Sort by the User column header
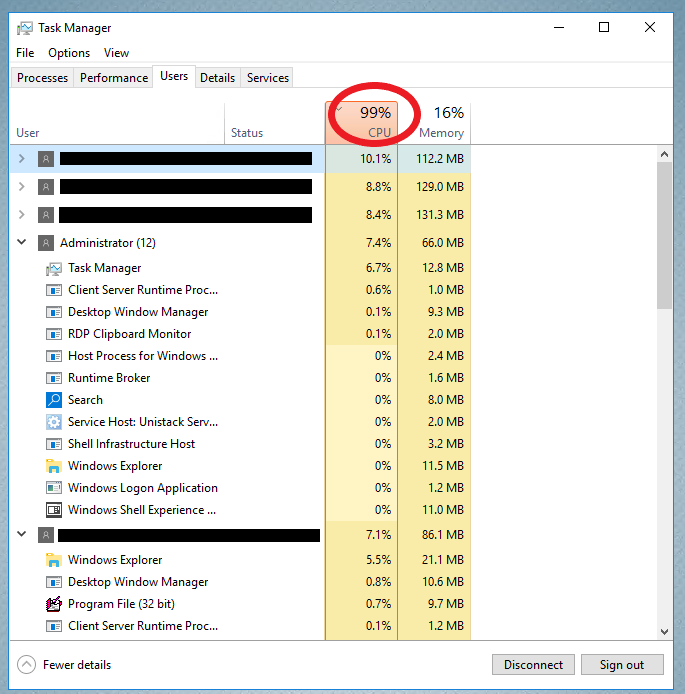 (x=117, y=123)
